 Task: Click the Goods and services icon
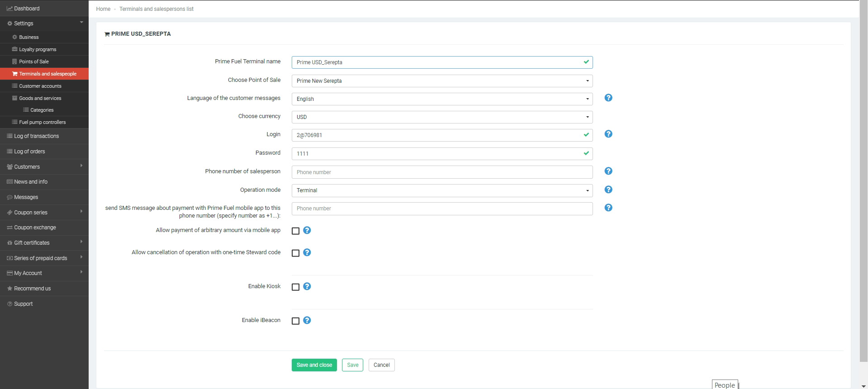point(14,98)
